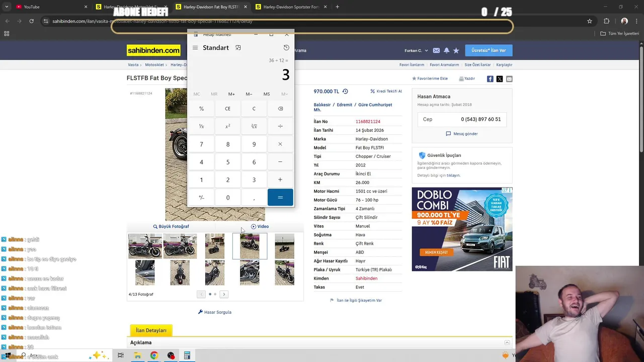Viewport: 644px width, 362px height.
Task: Open Favori Aramalarım link
Action: [444, 65]
